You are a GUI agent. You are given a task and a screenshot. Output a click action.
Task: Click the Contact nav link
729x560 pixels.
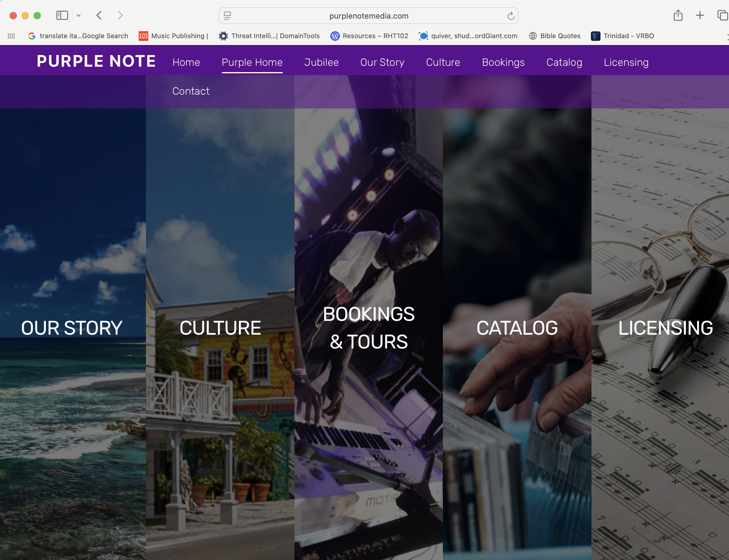point(191,91)
